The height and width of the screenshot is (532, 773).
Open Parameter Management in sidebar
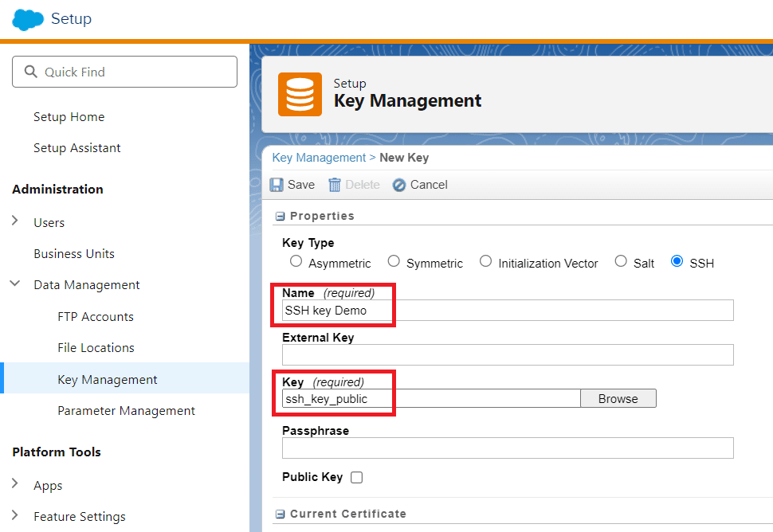[x=126, y=411]
